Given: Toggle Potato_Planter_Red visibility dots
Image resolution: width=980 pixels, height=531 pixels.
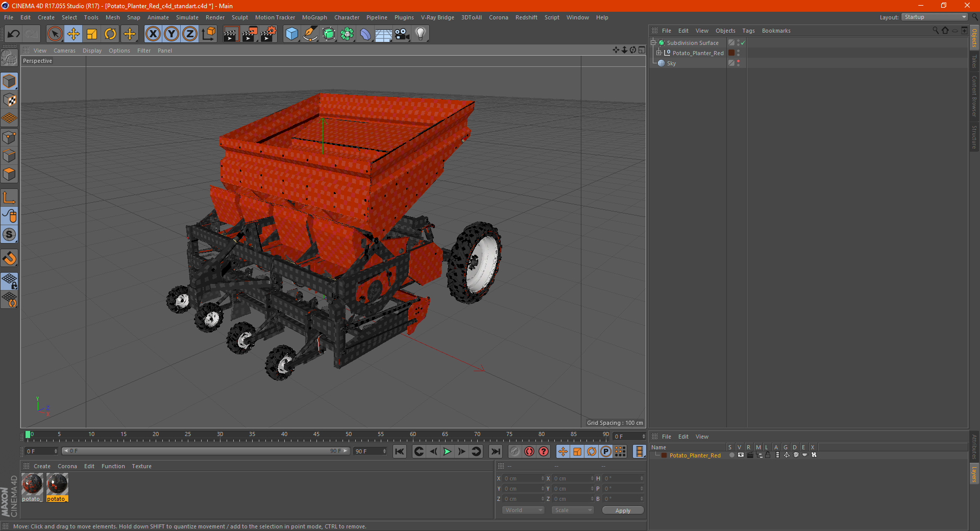Looking at the screenshot, I should 738,53.
